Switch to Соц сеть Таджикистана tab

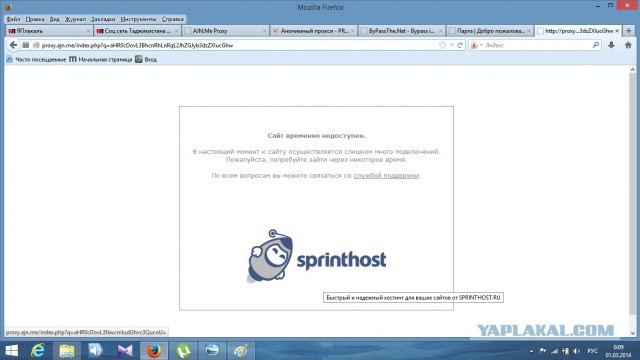click(137, 31)
